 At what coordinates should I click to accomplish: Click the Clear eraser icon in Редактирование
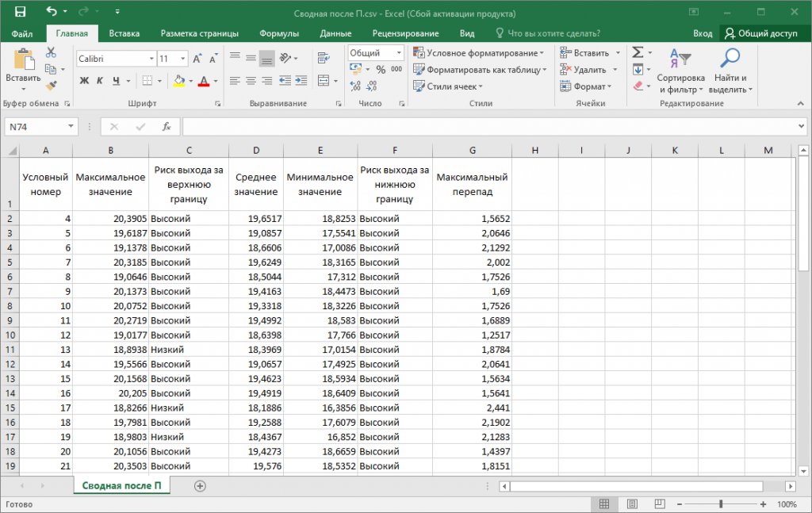[638, 86]
